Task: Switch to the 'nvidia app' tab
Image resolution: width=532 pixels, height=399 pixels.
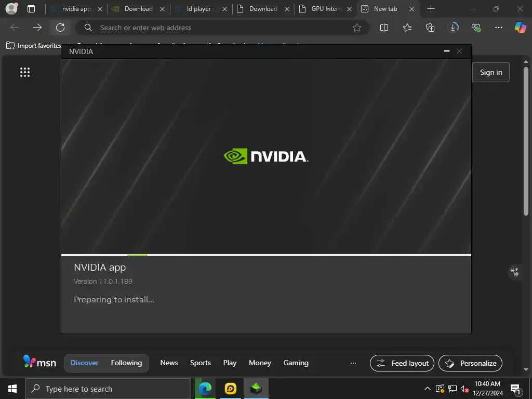Action: point(76,9)
